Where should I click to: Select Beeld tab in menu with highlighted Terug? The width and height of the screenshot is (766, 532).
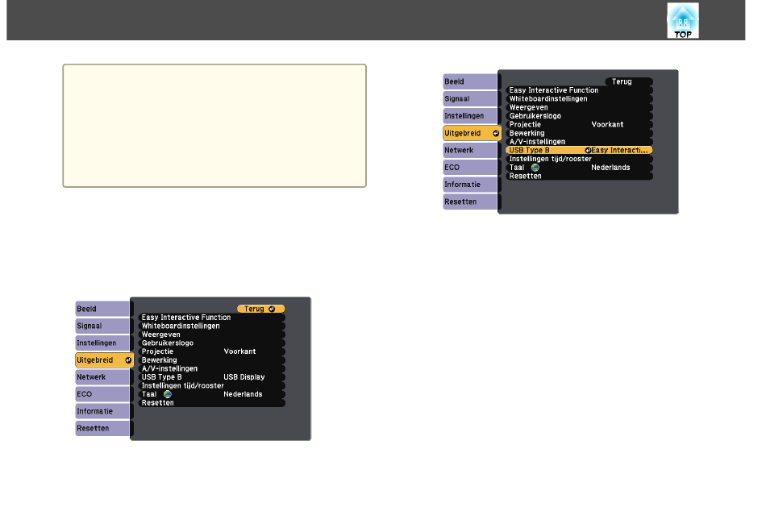click(x=102, y=309)
